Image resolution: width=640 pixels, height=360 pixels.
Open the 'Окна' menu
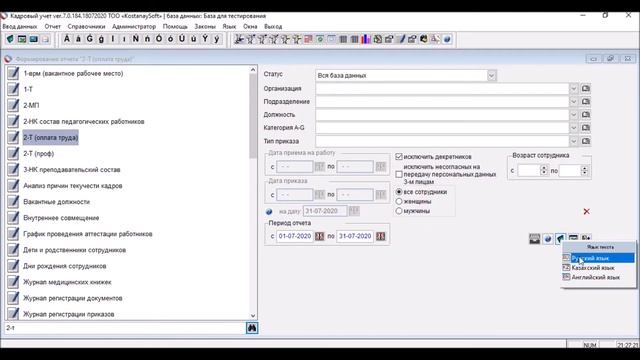tap(250, 27)
